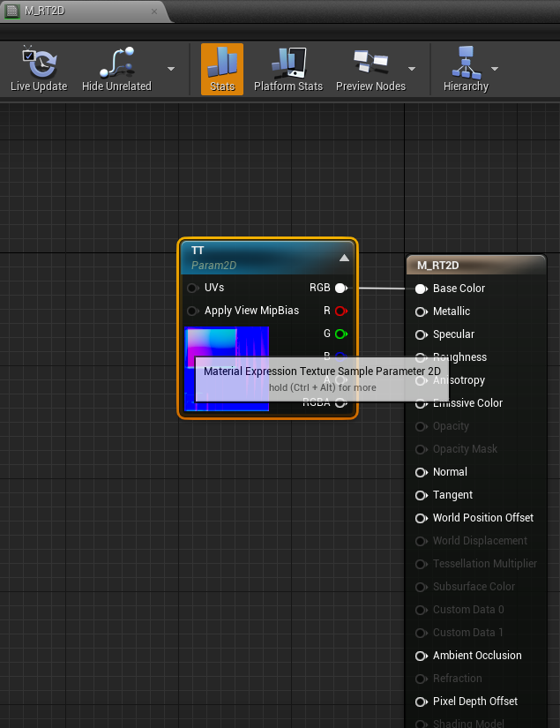Click the RGBA output pin
The image size is (560, 728).
click(x=341, y=402)
